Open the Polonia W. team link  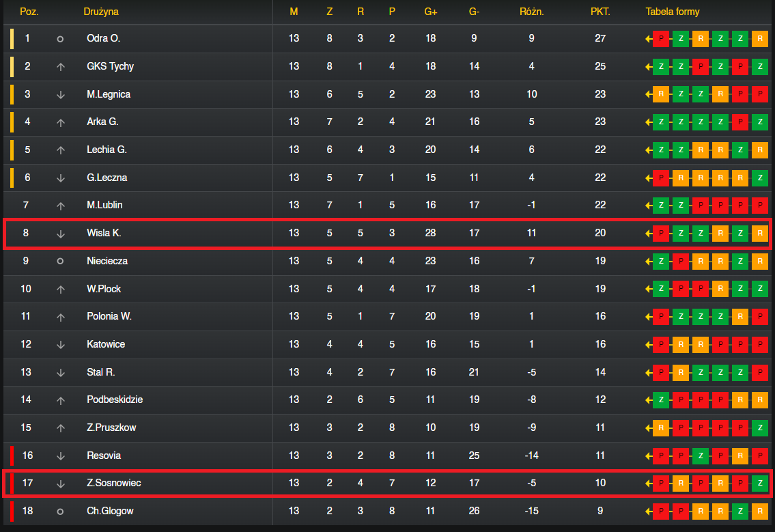click(x=109, y=316)
